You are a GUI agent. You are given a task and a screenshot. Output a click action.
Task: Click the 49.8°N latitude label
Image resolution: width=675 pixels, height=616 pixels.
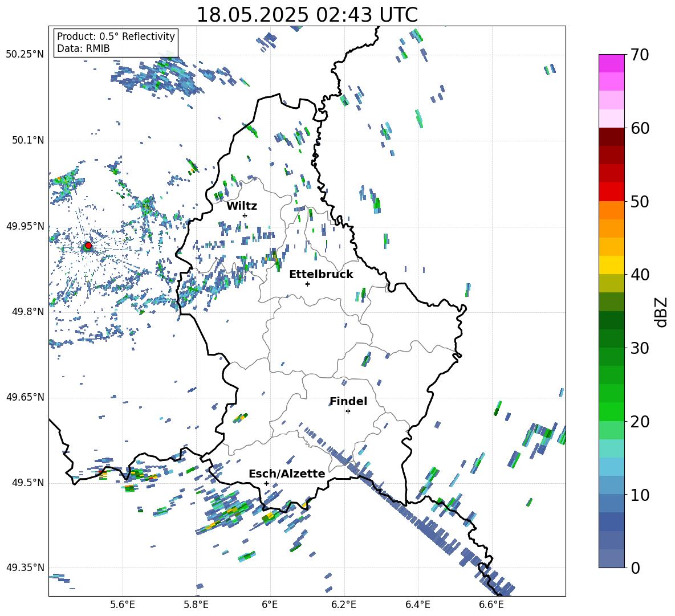(28, 312)
